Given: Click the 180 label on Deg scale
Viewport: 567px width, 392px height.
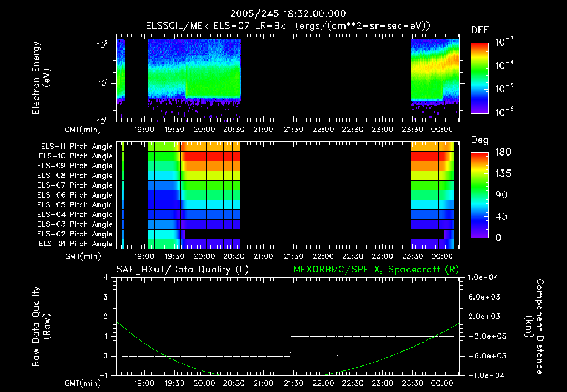Looking at the screenshot, I should [x=503, y=152].
